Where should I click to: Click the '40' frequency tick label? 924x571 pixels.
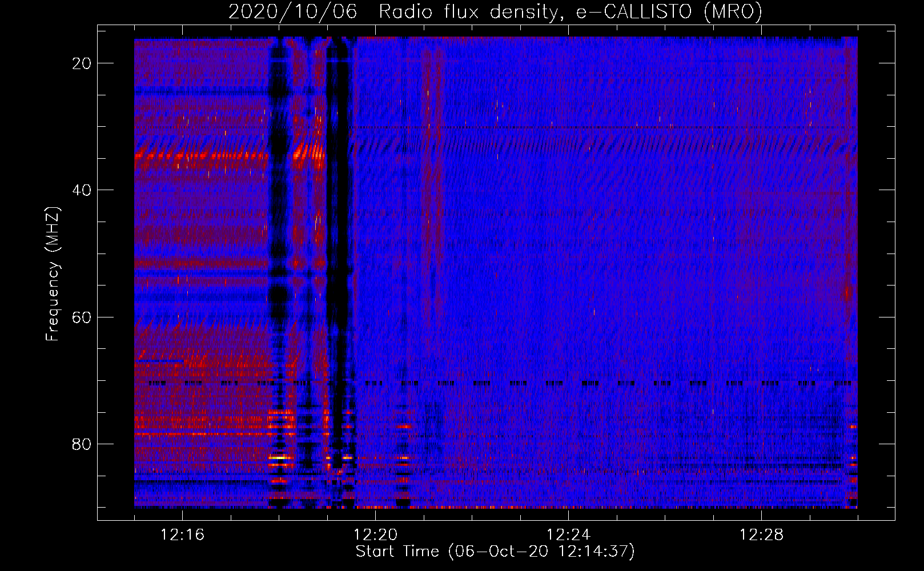click(82, 190)
